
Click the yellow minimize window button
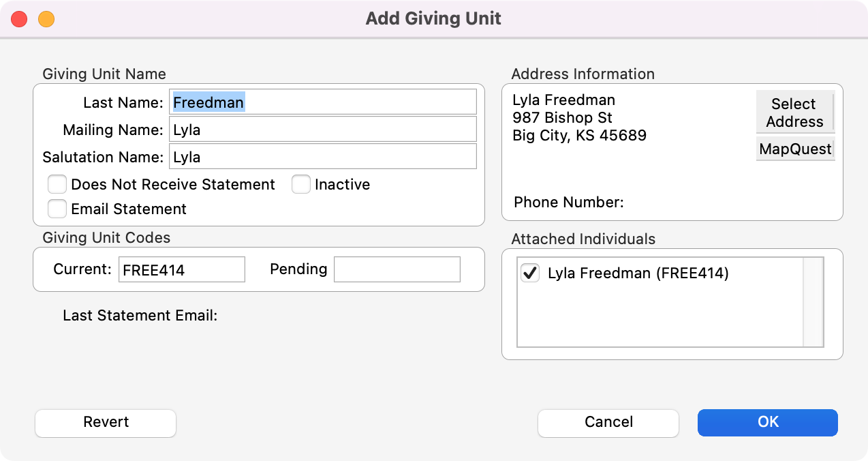pos(46,19)
